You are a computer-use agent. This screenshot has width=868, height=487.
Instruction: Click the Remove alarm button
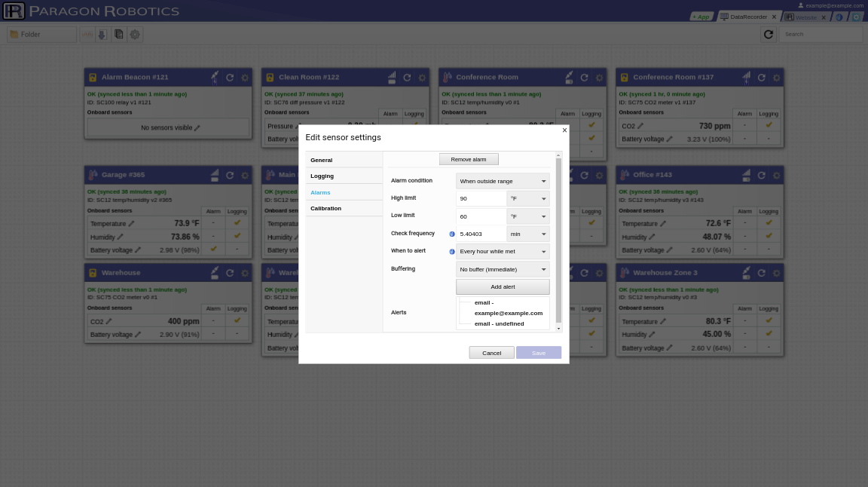469,160
